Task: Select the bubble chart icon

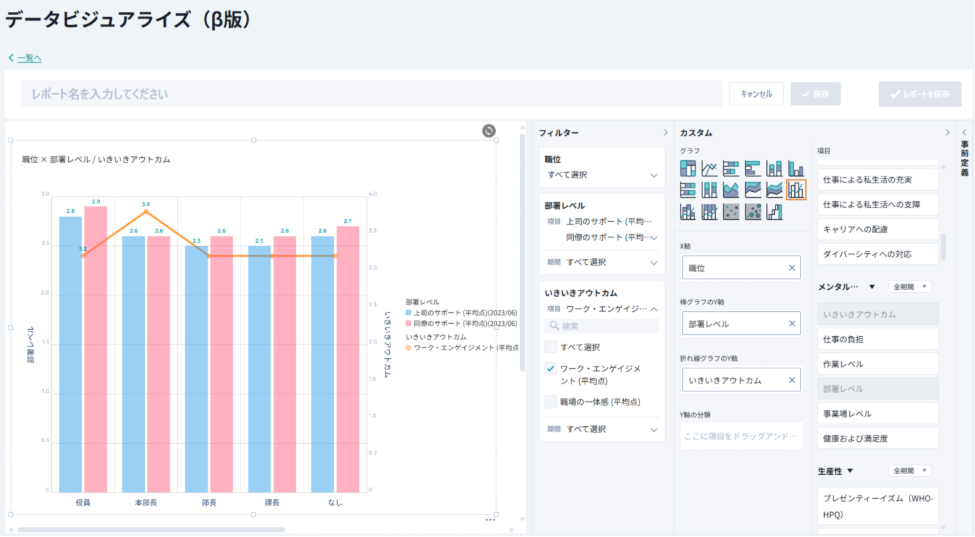Action: coord(752,212)
